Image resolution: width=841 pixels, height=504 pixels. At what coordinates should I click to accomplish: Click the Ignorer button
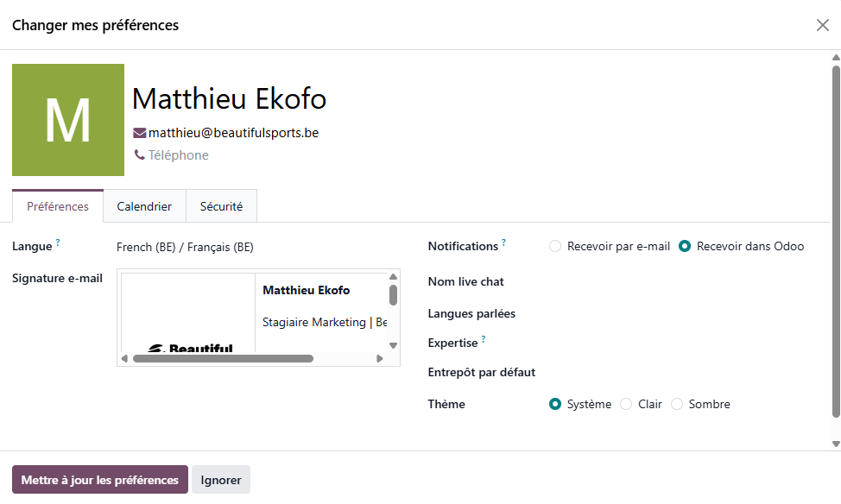[x=220, y=480]
